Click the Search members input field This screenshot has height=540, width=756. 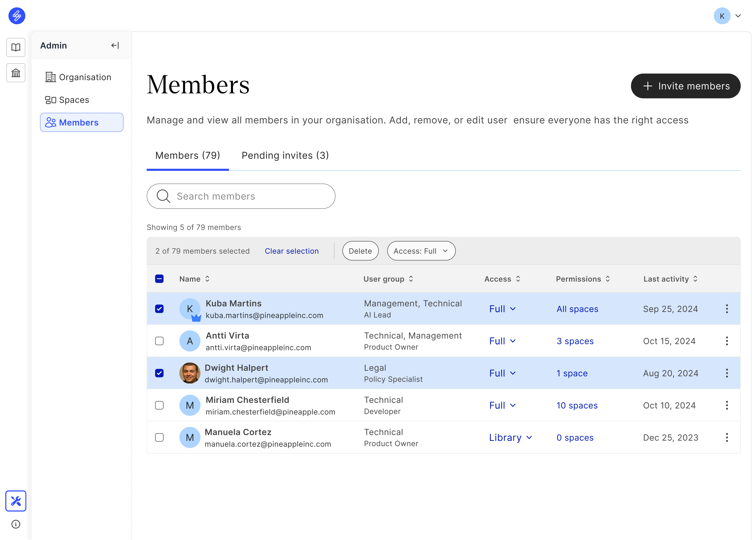(x=241, y=196)
